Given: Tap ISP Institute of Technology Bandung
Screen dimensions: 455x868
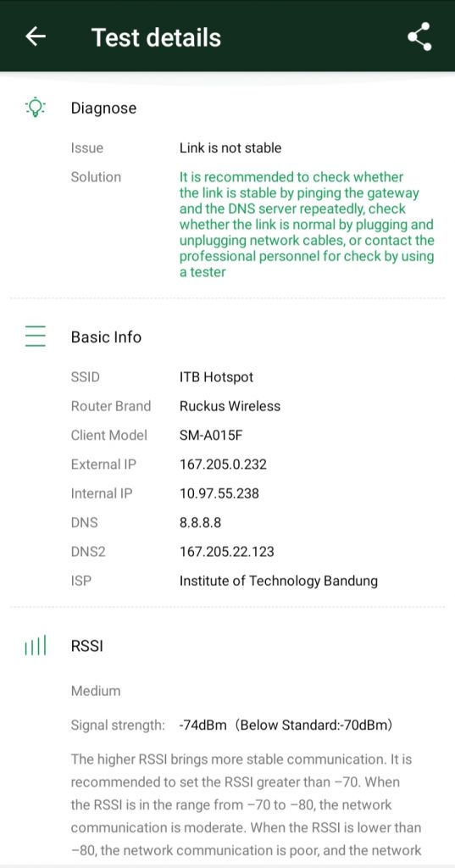Looking at the screenshot, I should [279, 581].
